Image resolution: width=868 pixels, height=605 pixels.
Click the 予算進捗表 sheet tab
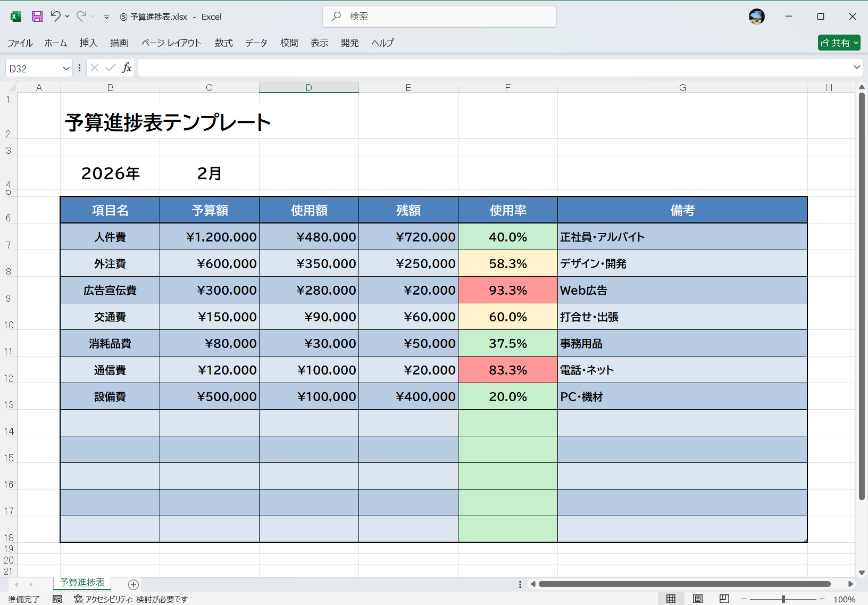(x=82, y=583)
